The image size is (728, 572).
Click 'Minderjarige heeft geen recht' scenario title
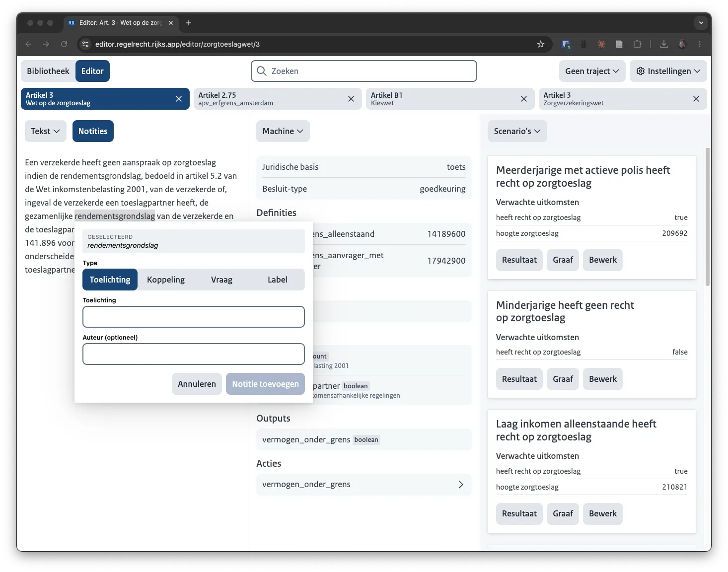(x=565, y=311)
